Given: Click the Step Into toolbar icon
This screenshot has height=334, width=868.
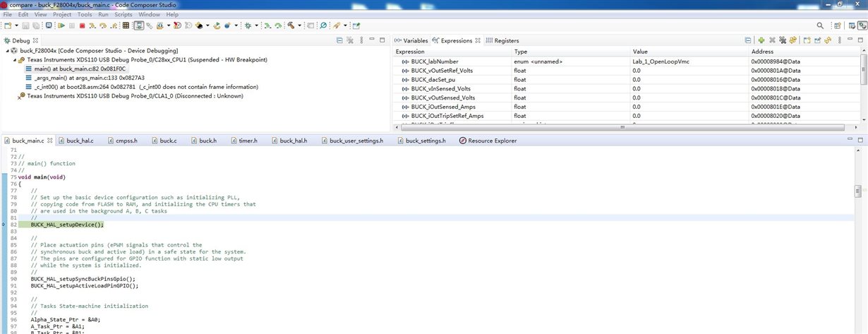Looking at the screenshot, I should tap(92, 25).
